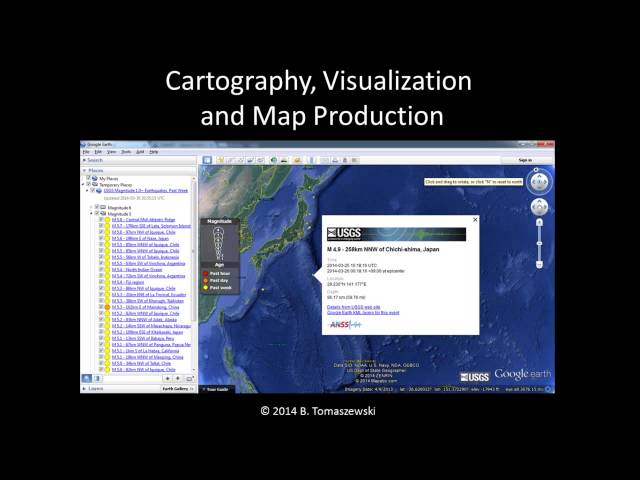Open the View menu
This screenshot has width=640, height=480.
(x=111, y=151)
